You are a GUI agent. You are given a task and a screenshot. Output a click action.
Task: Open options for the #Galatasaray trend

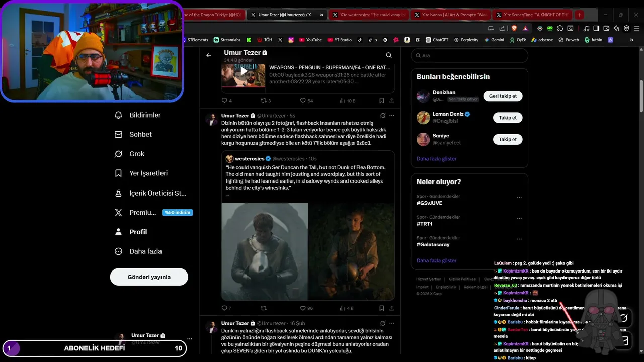(x=519, y=240)
